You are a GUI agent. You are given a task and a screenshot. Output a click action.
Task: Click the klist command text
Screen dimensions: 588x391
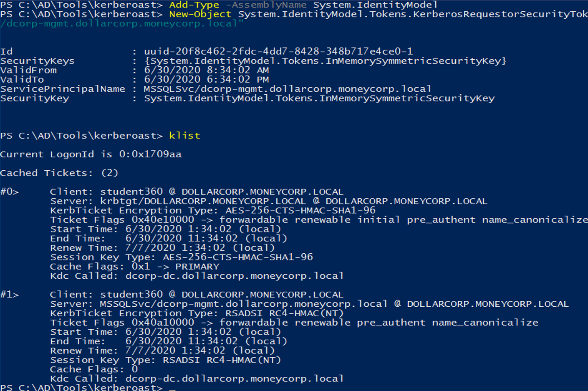(184, 136)
